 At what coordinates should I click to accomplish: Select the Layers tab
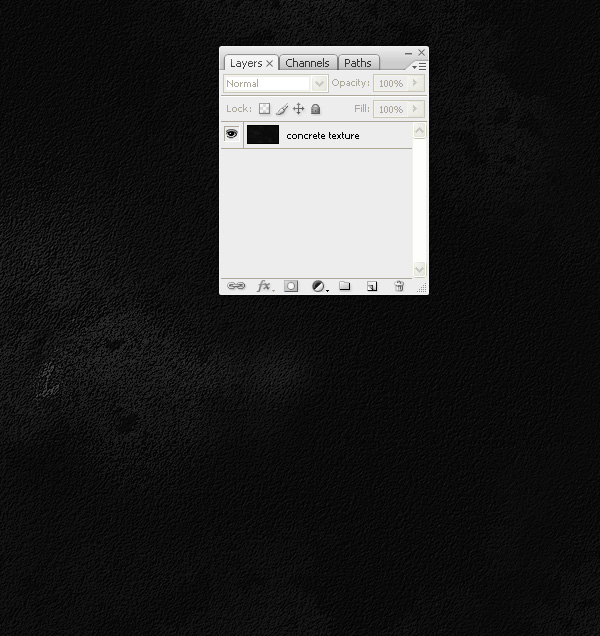tap(246, 63)
